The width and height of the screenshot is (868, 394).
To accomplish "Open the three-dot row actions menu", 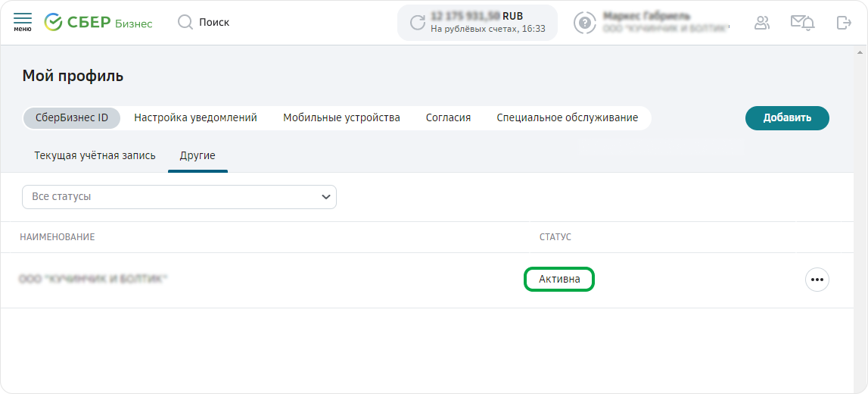I will pos(817,280).
